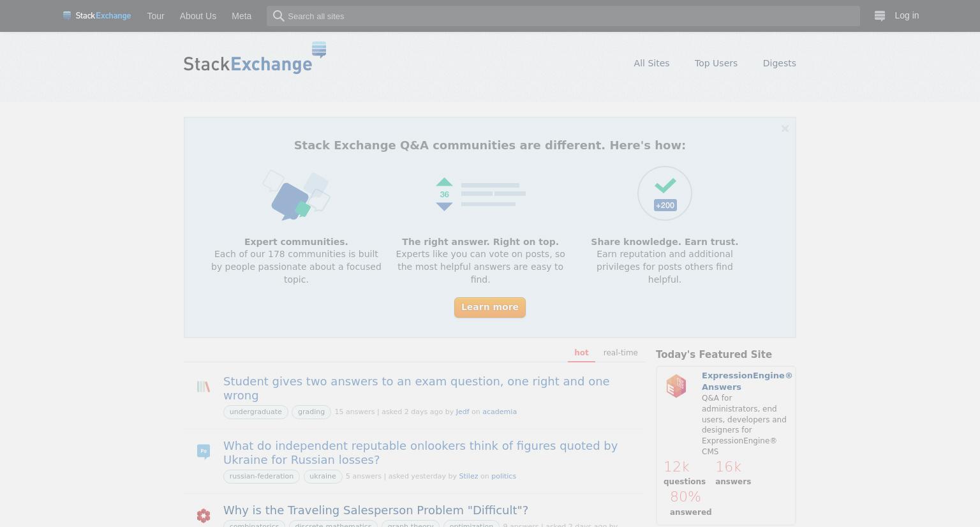Open user Jedf's profile

pyautogui.click(x=463, y=412)
